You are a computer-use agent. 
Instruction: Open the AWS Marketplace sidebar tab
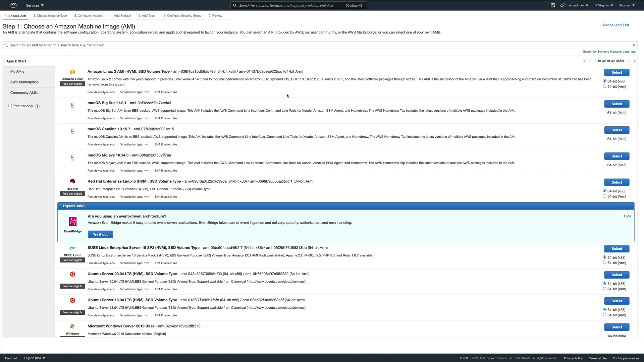(24, 82)
